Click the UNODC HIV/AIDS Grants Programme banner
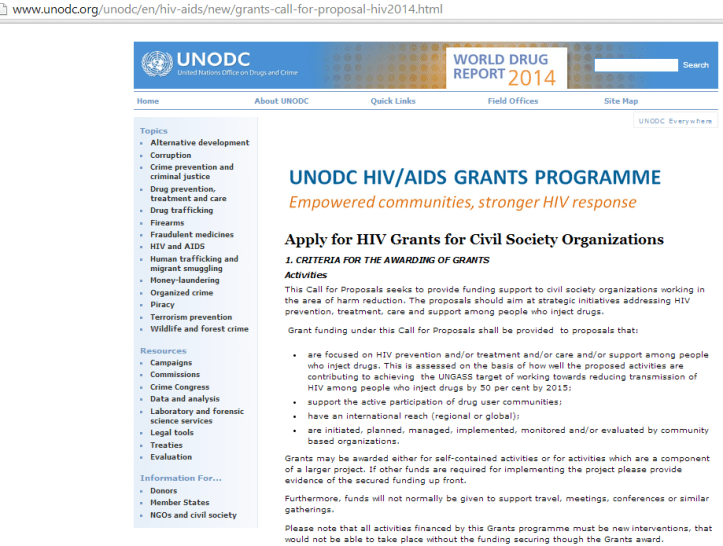The width and height of the screenshot is (723, 546). (x=474, y=178)
